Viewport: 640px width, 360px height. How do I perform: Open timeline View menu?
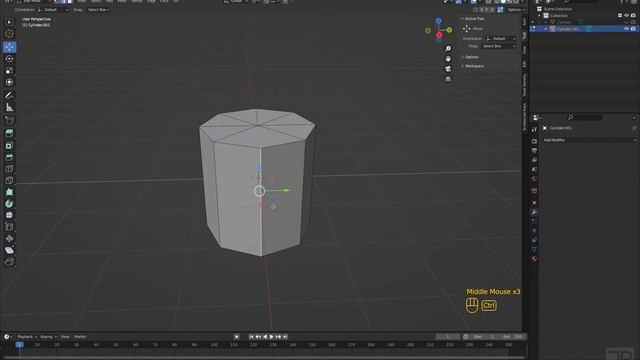click(65, 337)
